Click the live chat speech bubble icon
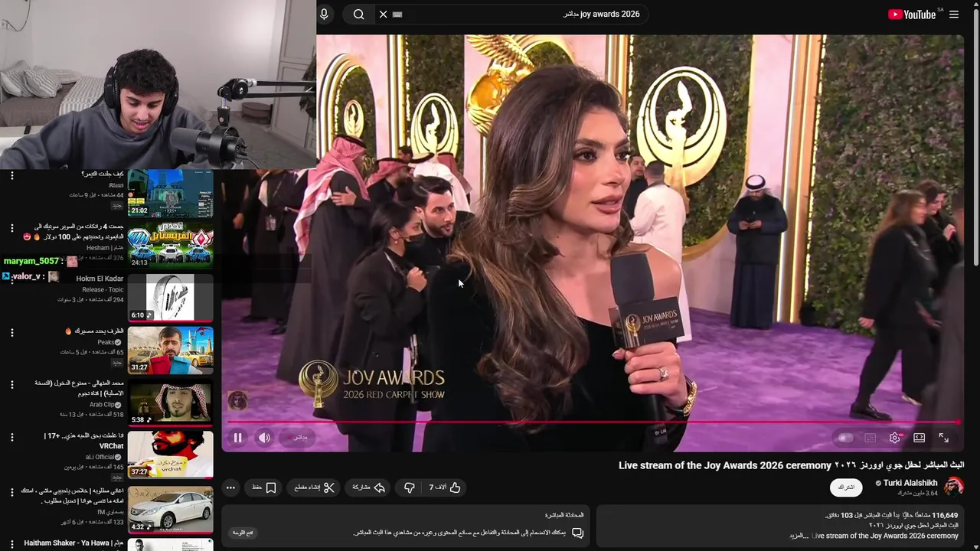Viewport: 980px width, 551px height. pyautogui.click(x=577, y=533)
